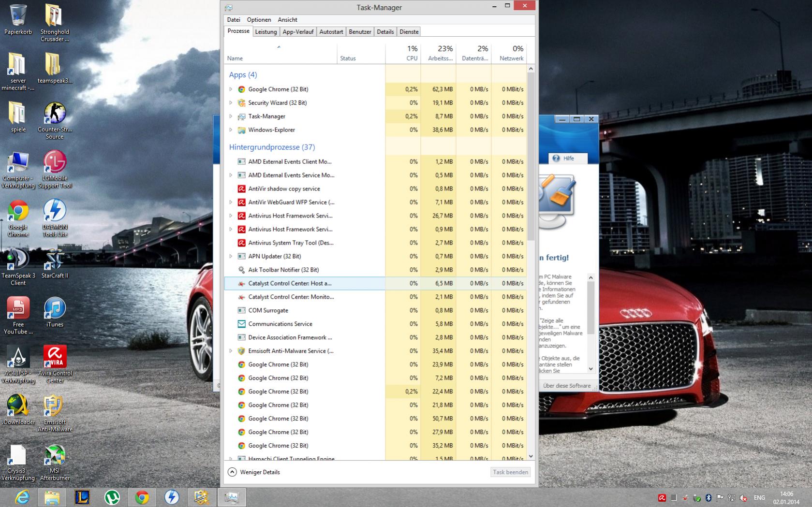Select the Emsisoft Anti-Malware desktop icon
This screenshot has height=507, width=812.
click(54, 413)
